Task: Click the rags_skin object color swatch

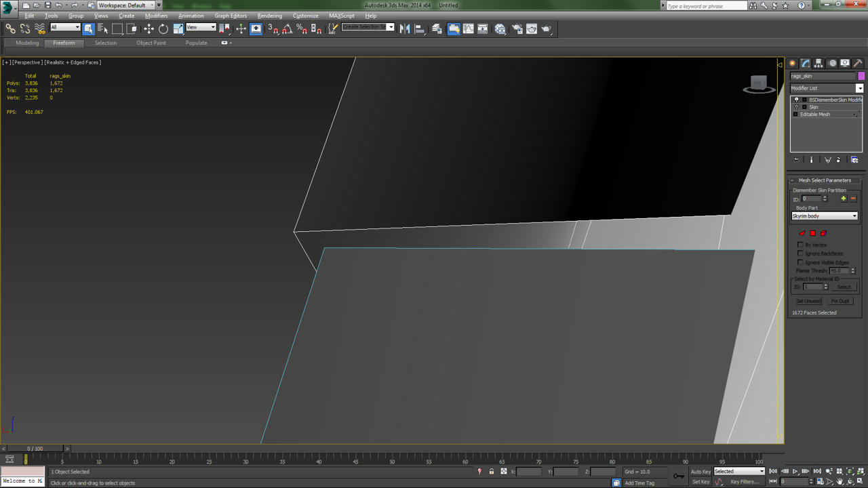Action: pos(861,76)
